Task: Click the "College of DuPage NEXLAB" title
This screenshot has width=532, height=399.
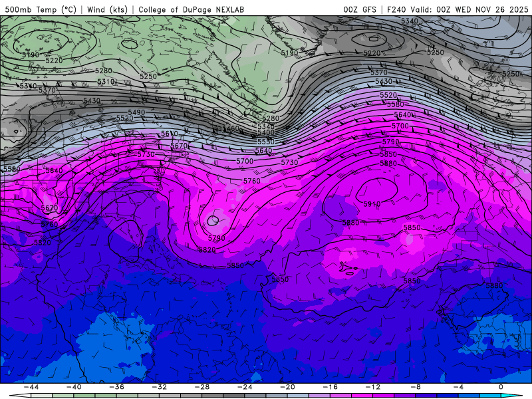Action: click(191, 9)
